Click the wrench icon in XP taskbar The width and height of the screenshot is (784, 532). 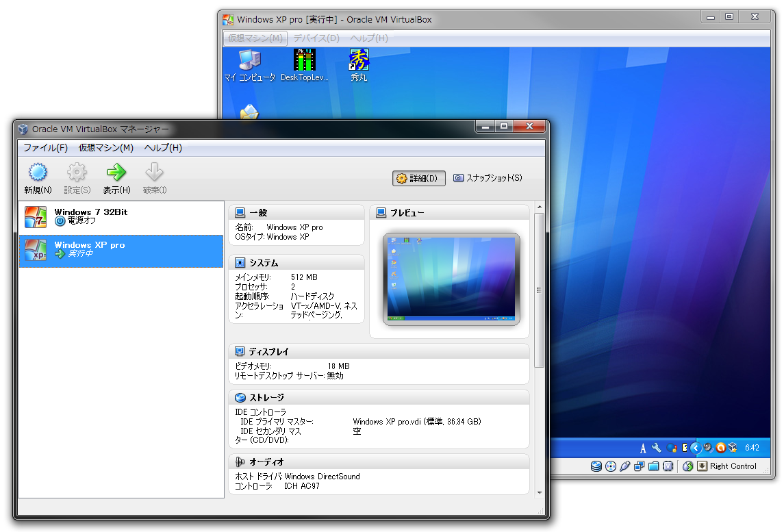657,448
